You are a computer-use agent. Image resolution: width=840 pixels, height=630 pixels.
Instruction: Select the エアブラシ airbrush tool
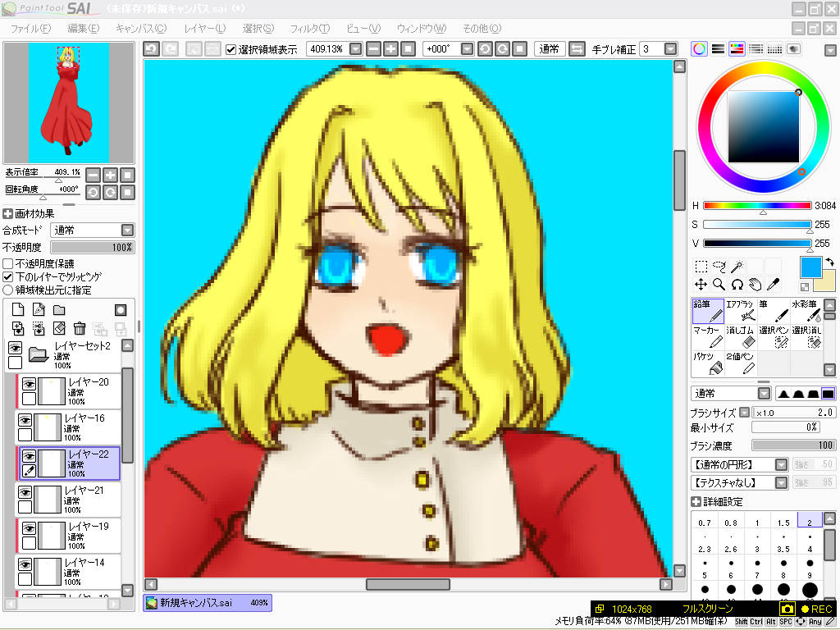click(741, 311)
